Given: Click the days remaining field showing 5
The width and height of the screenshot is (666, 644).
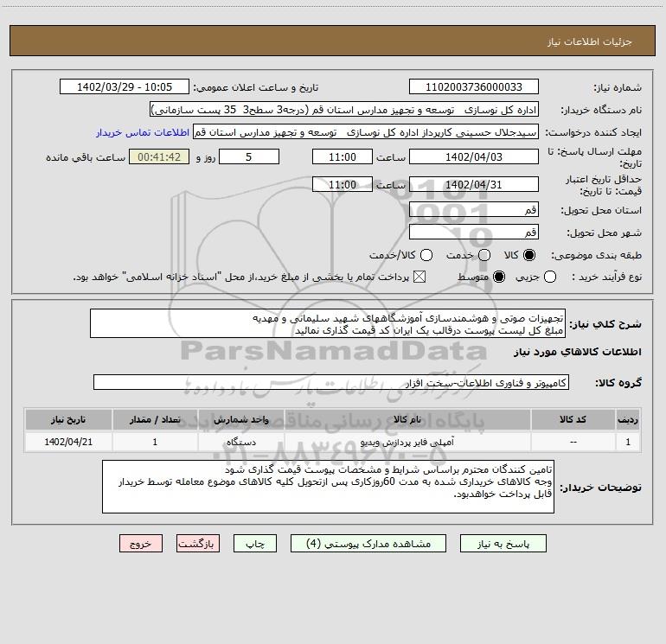Looking at the screenshot, I should (x=249, y=157).
